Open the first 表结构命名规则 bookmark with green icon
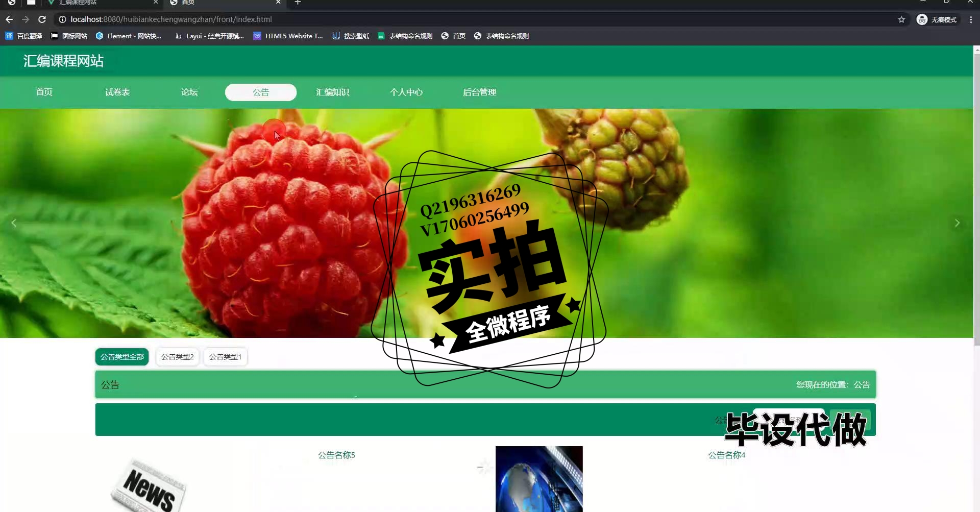 [405, 36]
